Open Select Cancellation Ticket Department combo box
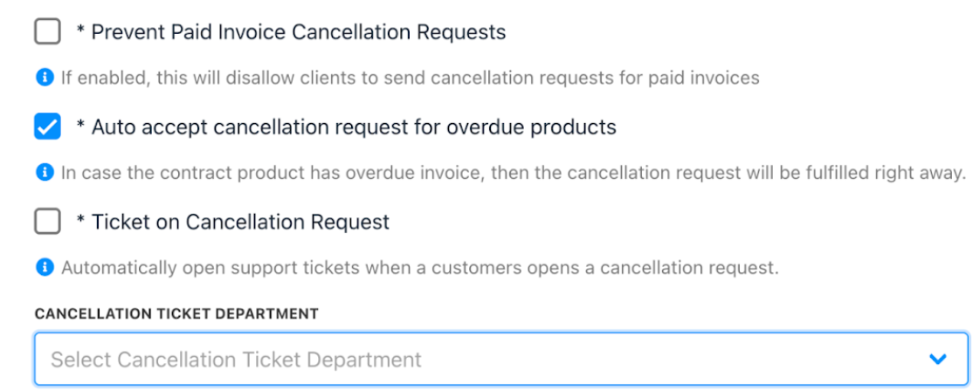The image size is (980, 391). (x=501, y=359)
